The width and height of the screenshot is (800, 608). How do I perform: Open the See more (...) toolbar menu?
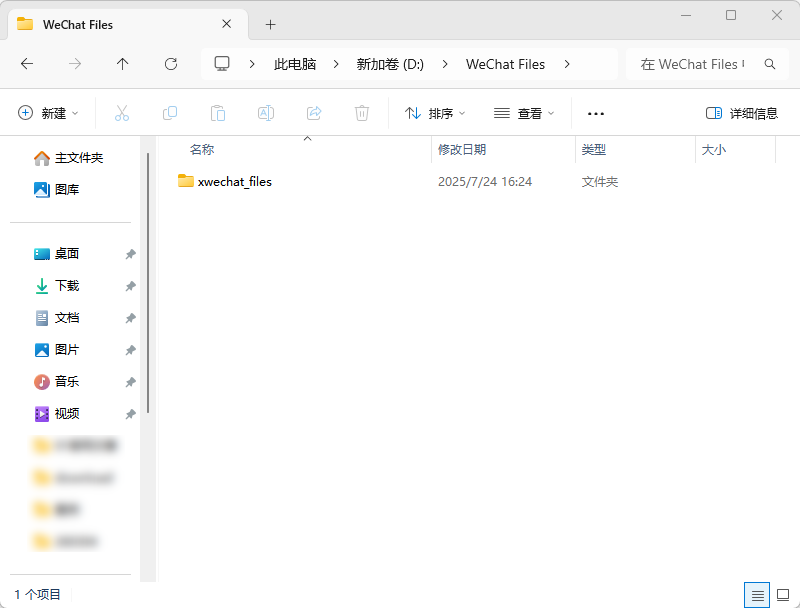(x=595, y=113)
